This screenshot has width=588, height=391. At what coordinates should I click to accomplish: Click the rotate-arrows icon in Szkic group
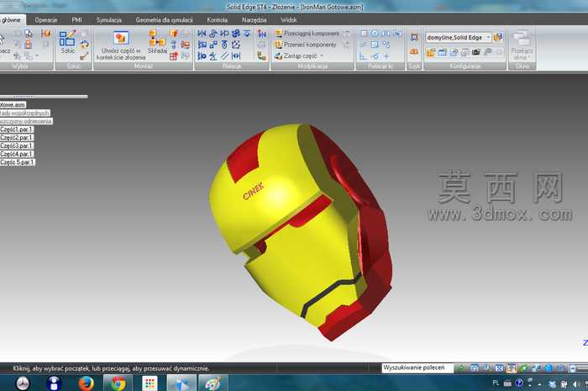(84, 44)
